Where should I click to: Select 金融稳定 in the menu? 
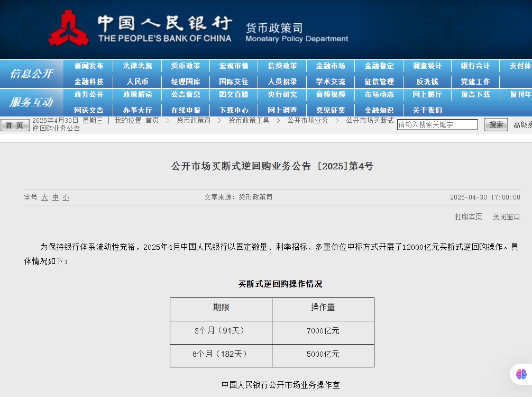[x=379, y=66]
